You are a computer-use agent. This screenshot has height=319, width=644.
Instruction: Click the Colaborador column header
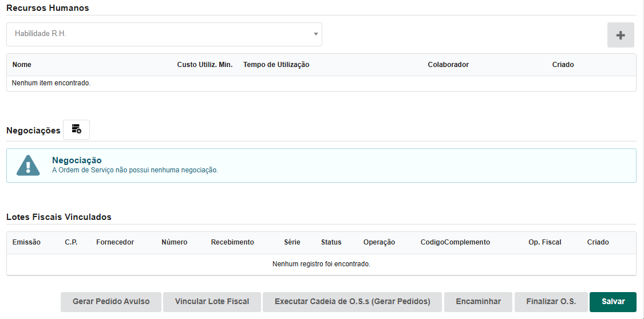[448, 65]
